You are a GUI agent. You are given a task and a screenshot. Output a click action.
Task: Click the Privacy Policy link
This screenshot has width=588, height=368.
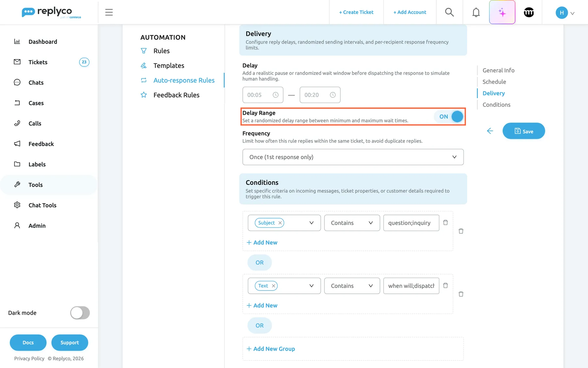click(x=29, y=359)
